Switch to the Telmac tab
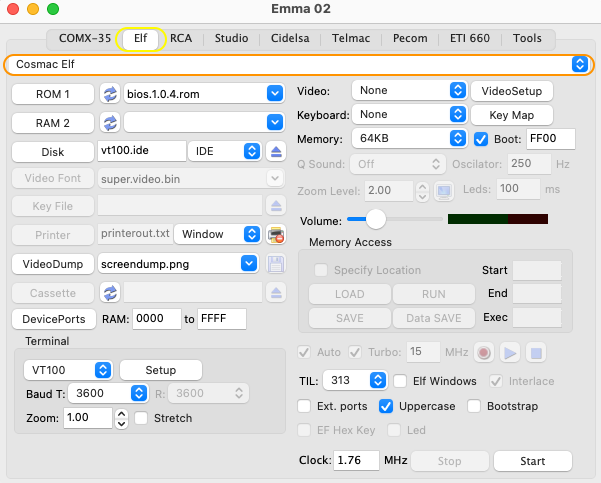This screenshot has width=601, height=483. [x=351, y=38]
